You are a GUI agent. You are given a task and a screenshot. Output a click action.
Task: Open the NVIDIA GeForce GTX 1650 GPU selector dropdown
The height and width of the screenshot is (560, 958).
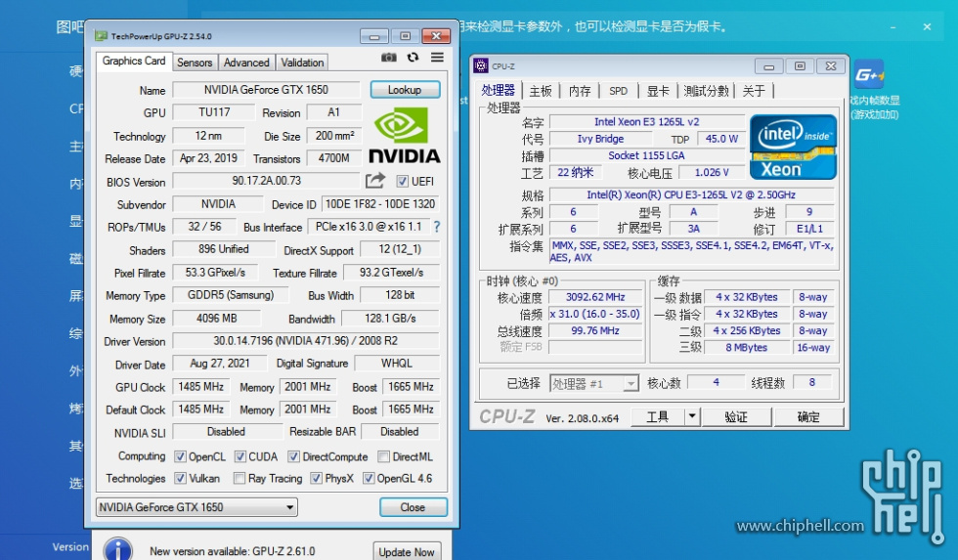196,507
